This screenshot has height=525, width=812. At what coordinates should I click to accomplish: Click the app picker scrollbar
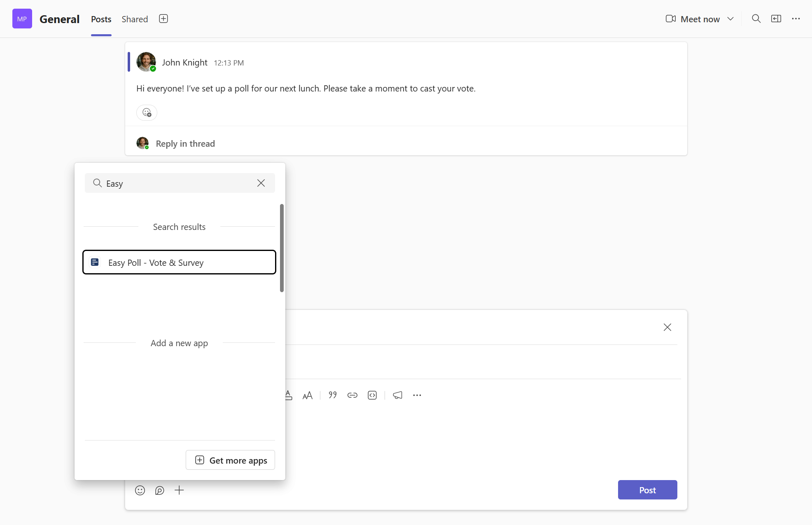[282, 248]
